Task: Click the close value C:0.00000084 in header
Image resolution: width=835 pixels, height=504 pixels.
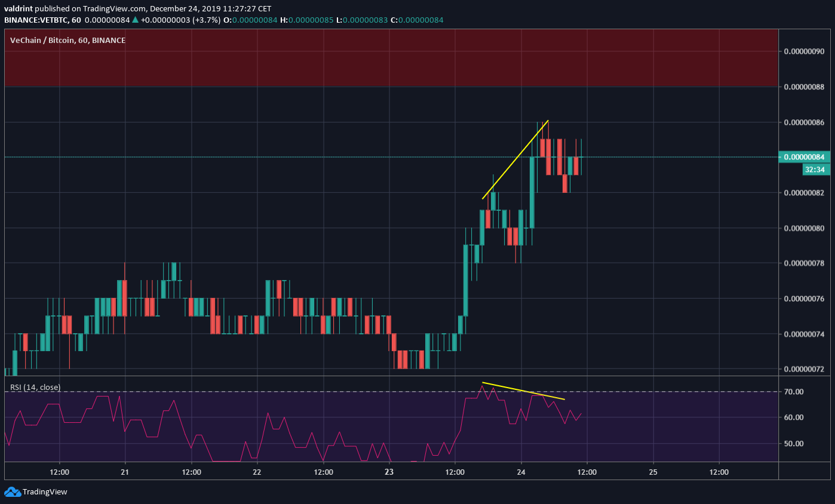Action: 416,20
